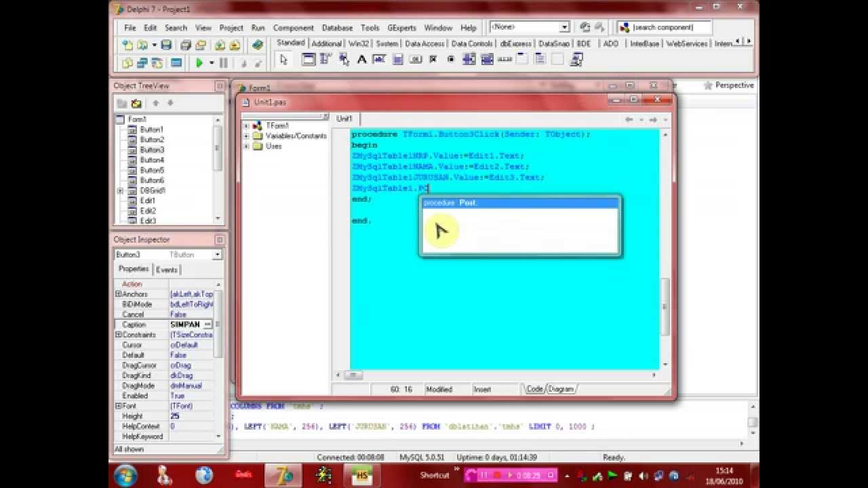This screenshot has width=868, height=488.
Task: Click the Help contents book icon
Action: pyautogui.click(x=257, y=45)
